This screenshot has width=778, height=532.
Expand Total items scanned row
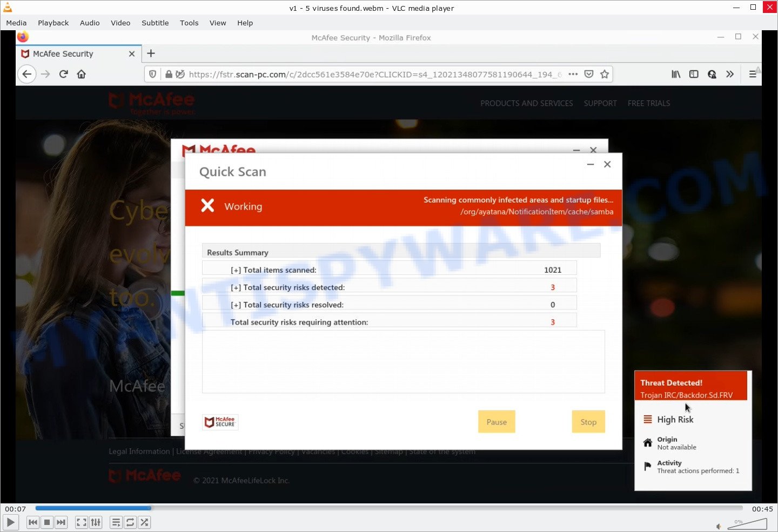(x=389, y=270)
